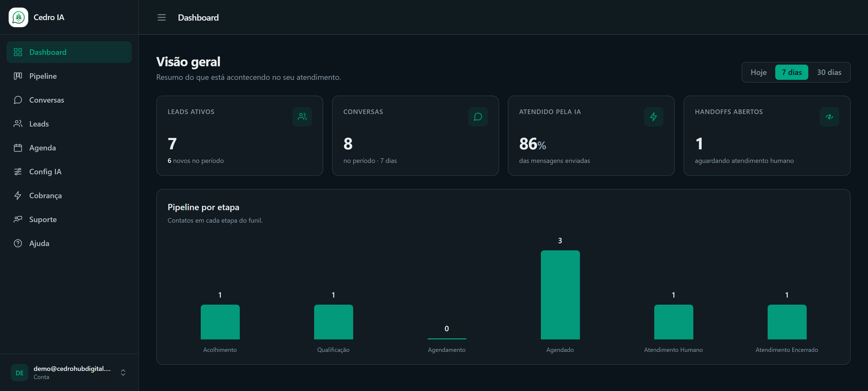Screen dimensions: 868x391
Task: Expand the account switcher chevrons
Action: (123, 373)
